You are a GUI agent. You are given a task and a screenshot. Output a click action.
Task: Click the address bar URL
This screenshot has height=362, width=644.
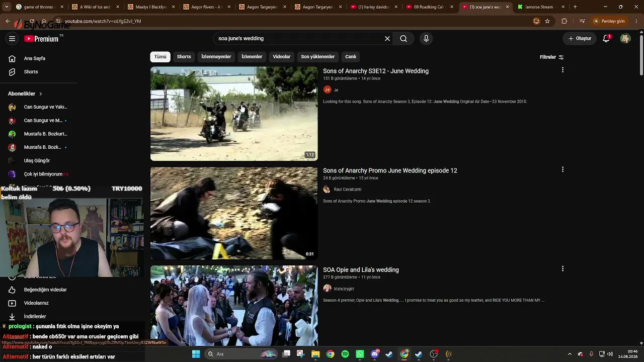click(x=103, y=21)
